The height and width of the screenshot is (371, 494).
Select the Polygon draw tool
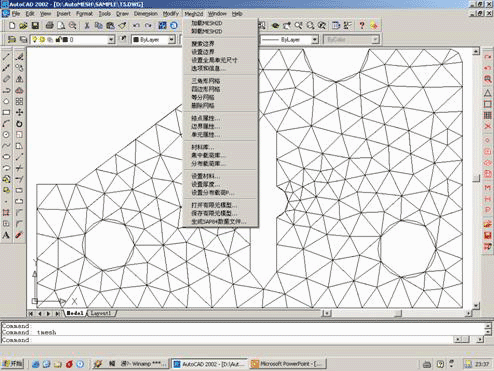(6, 101)
